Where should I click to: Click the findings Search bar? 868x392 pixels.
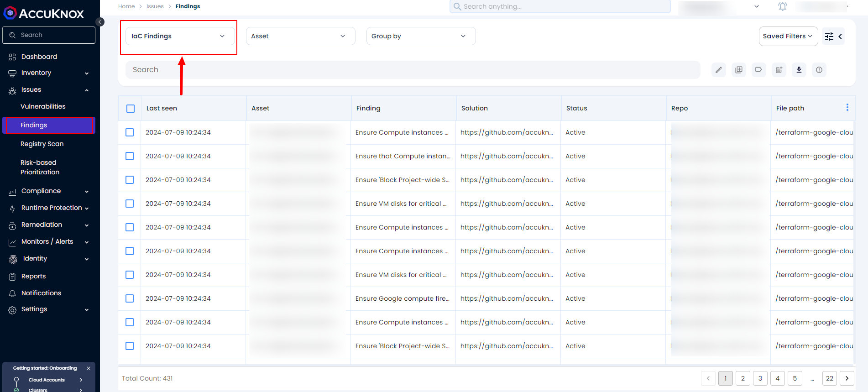[413, 70]
